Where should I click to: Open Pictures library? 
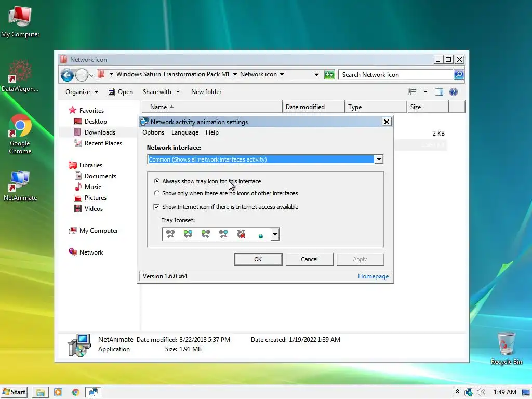pos(96,197)
